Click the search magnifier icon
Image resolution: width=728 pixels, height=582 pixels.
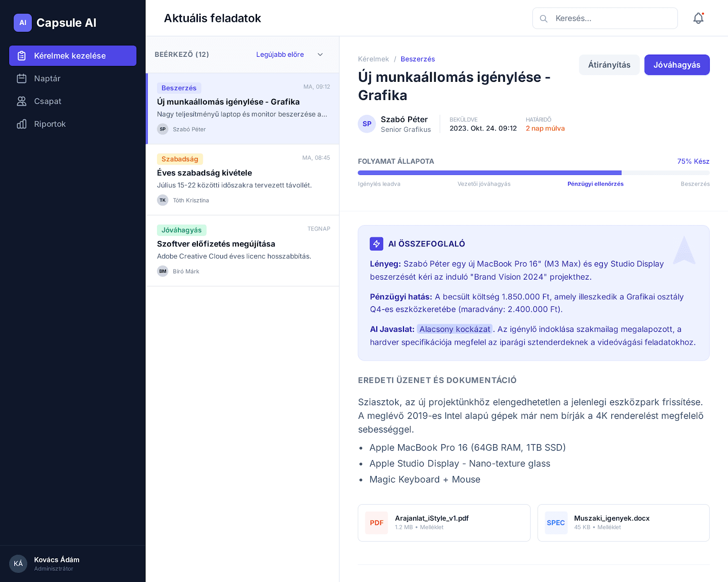pyautogui.click(x=543, y=18)
